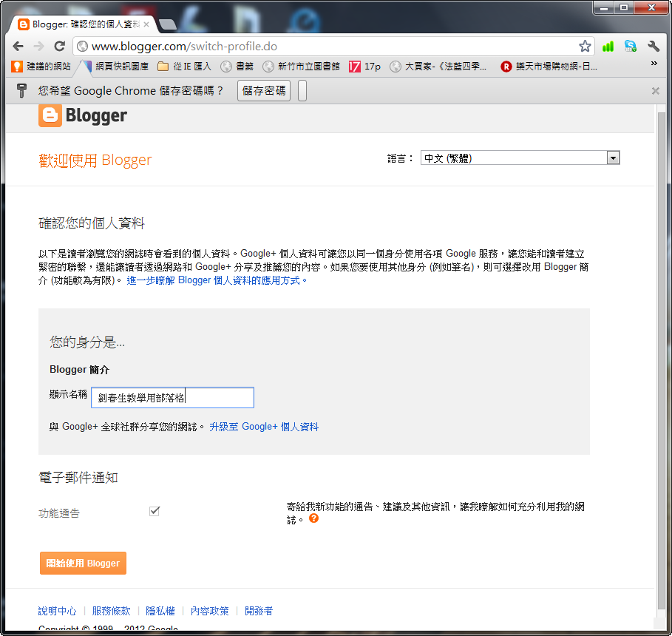This screenshot has height=636, width=672.
Task: Open the 服務條款 footer link
Action: click(112, 611)
